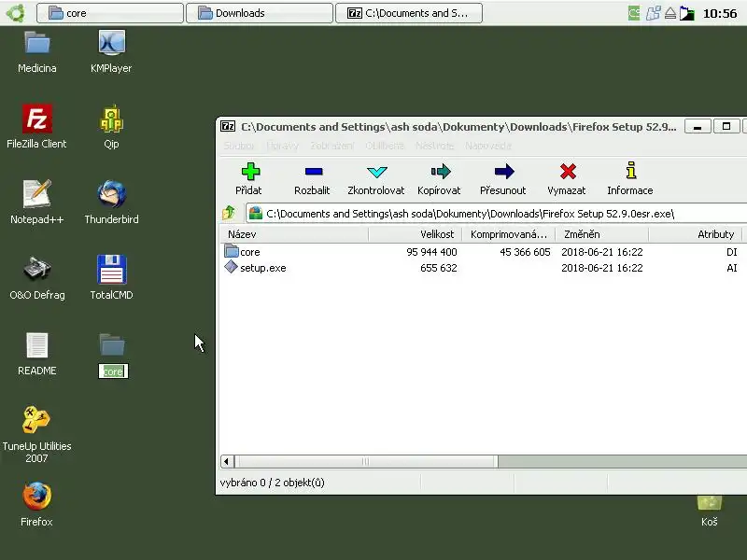Click the Kopírovat copy icon

coord(440,172)
